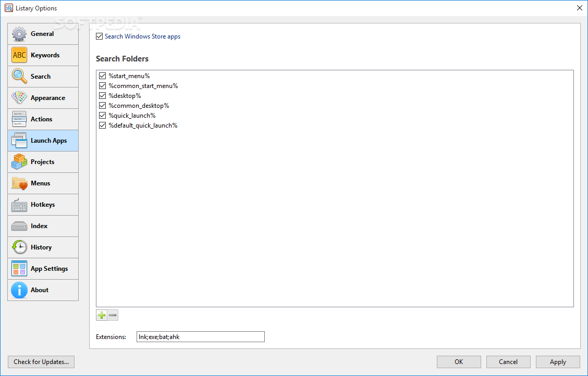Click the About info icon
The height and width of the screenshot is (376, 588).
19,290
